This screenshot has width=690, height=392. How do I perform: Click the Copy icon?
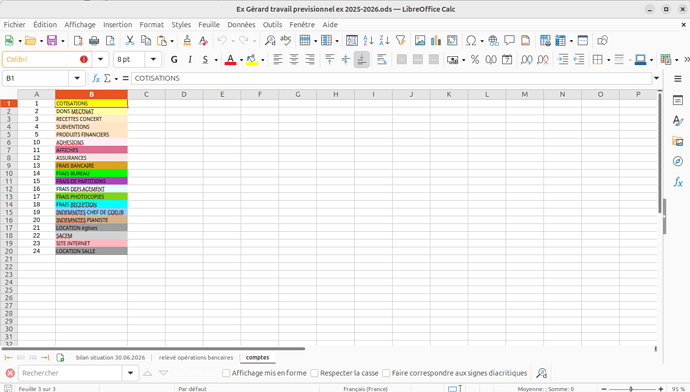[x=146, y=40]
